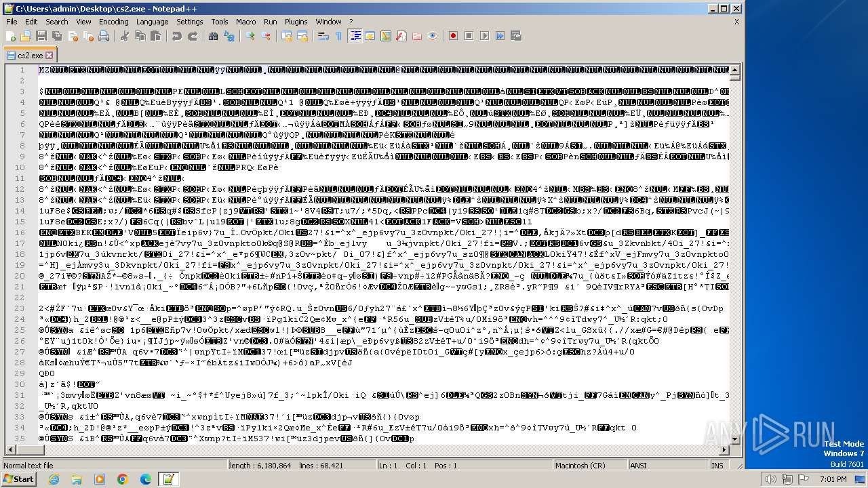Launch Internet Explorer from taskbar
The image size is (868, 488).
point(54,479)
